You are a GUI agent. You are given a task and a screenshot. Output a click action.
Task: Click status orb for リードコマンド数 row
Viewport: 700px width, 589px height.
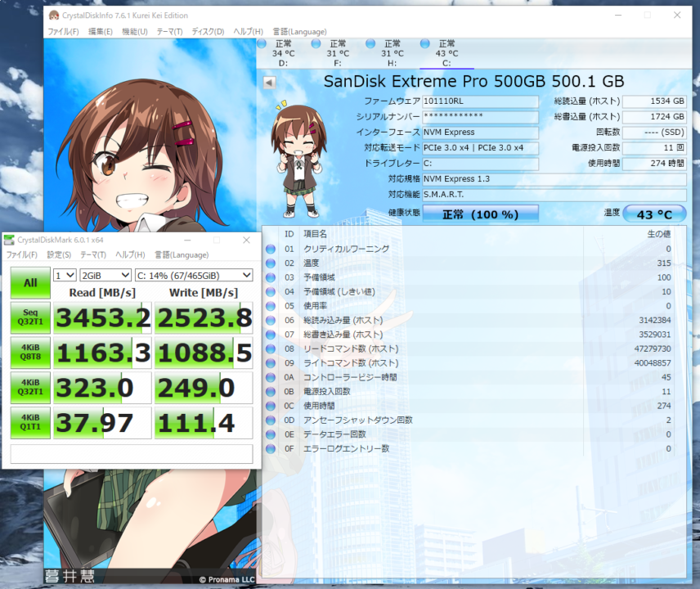[x=271, y=348]
